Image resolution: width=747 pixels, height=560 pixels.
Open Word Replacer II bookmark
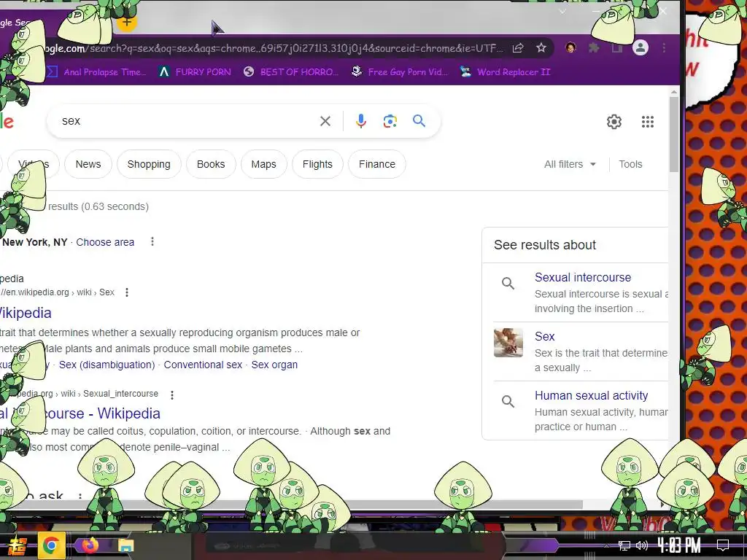(x=506, y=72)
